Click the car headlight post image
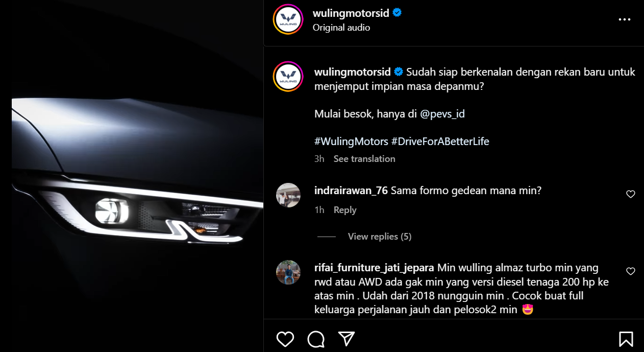This screenshot has height=352, width=644. point(137,176)
